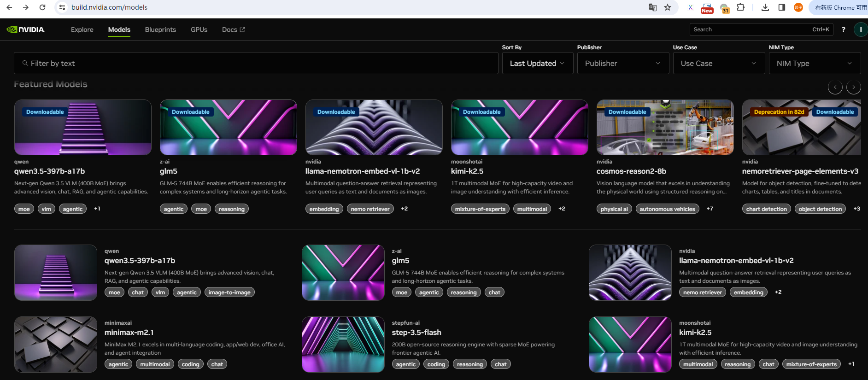Click the NVIDIA logo
Image resolution: width=868 pixels, height=380 pixels.
26,29
